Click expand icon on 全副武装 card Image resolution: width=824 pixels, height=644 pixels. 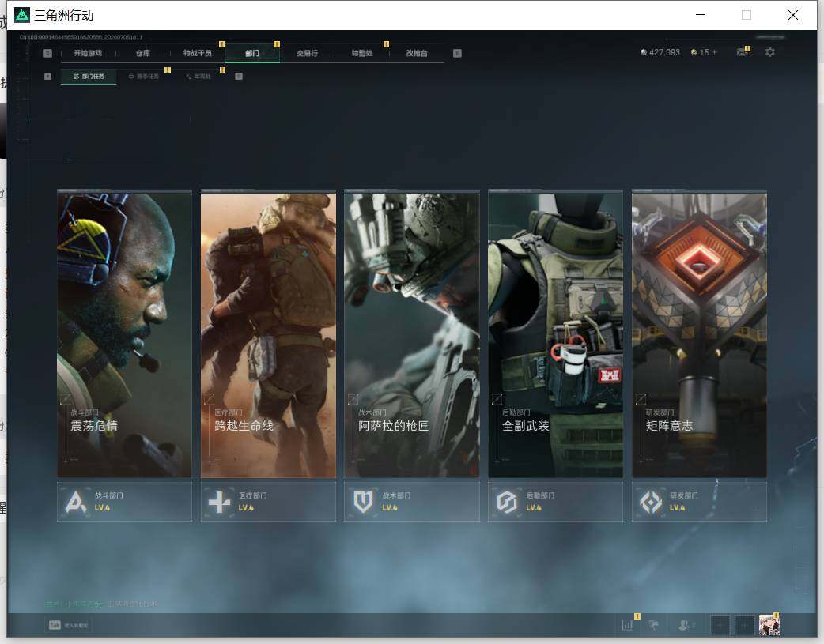497,399
